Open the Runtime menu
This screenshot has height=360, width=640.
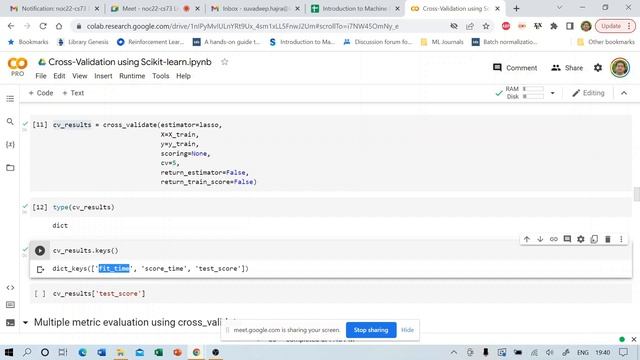click(132, 76)
